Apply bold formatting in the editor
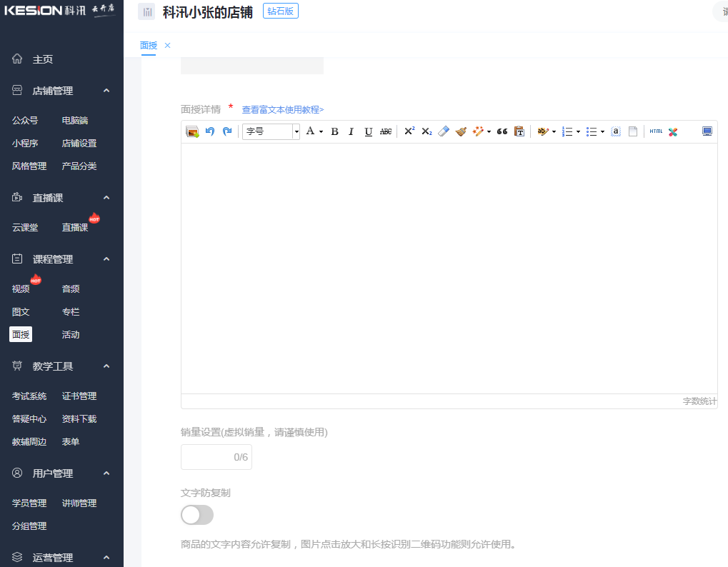728x567 pixels. tap(334, 131)
